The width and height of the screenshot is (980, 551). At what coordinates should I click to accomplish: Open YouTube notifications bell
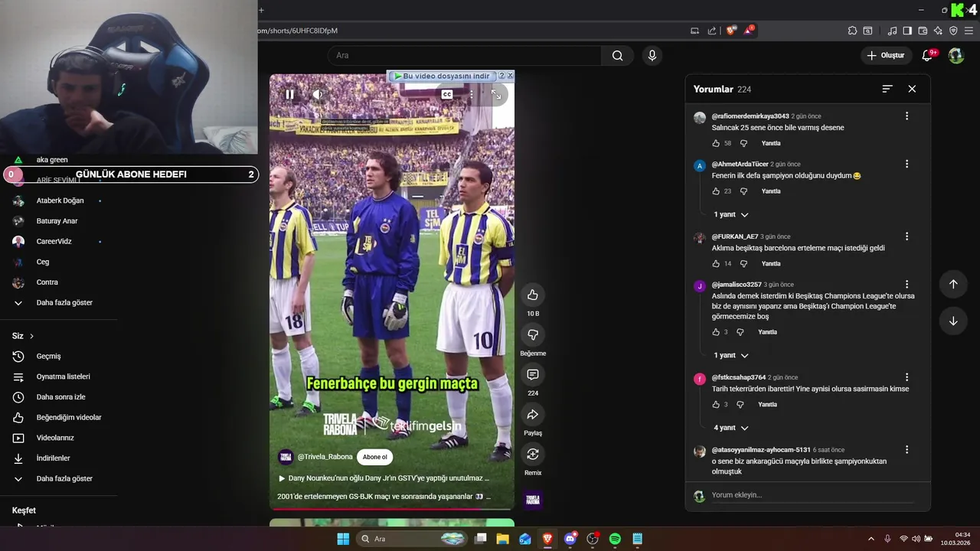[x=928, y=55]
